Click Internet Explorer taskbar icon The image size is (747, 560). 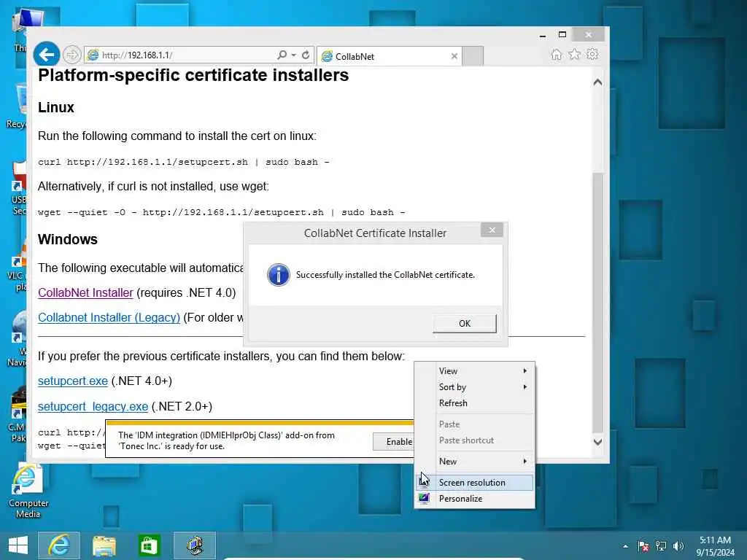tap(59, 545)
